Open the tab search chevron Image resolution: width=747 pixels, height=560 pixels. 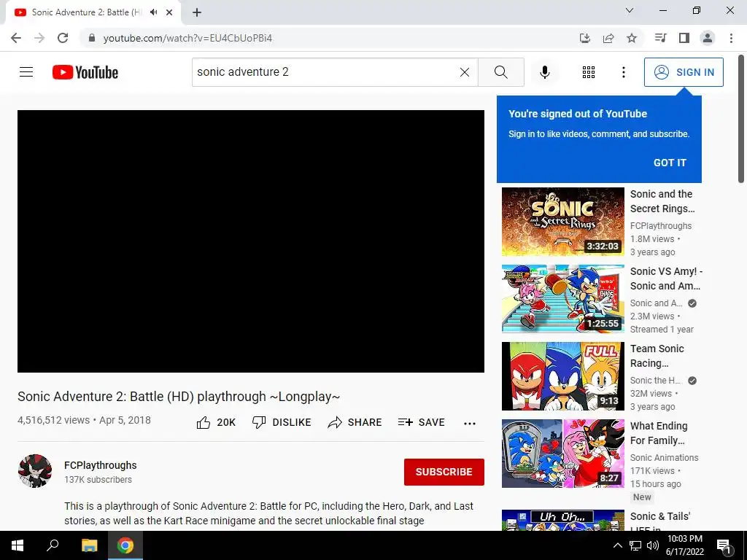(629, 10)
